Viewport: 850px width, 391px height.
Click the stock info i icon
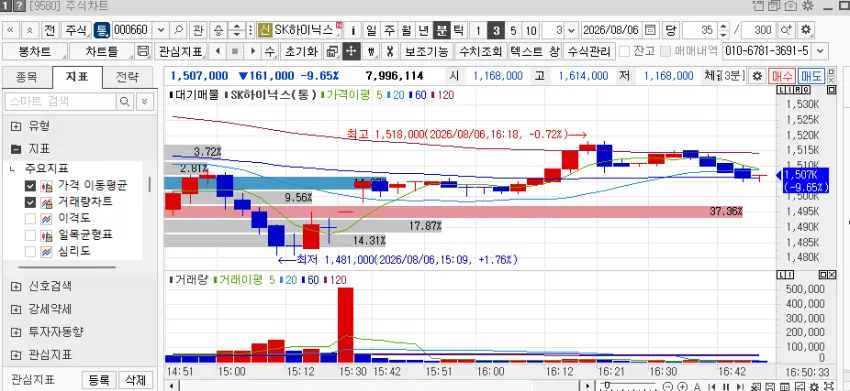pyautogui.click(x=353, y=30)
